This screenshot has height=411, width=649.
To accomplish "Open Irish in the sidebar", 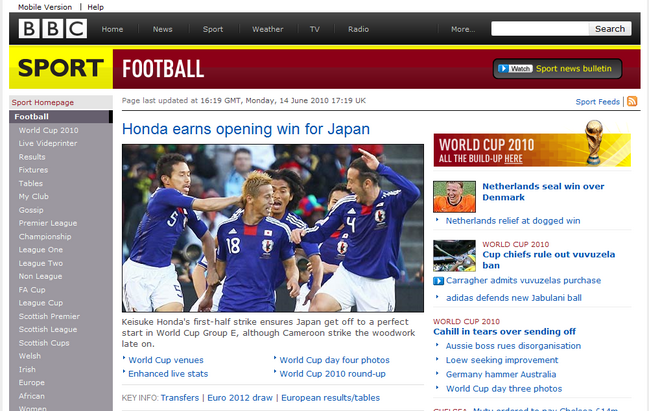I will [27, 370].
